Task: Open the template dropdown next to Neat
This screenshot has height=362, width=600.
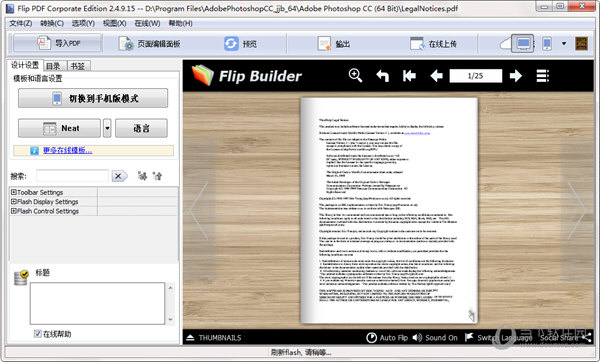Action: pyautogui.click(x=107, y=128)
